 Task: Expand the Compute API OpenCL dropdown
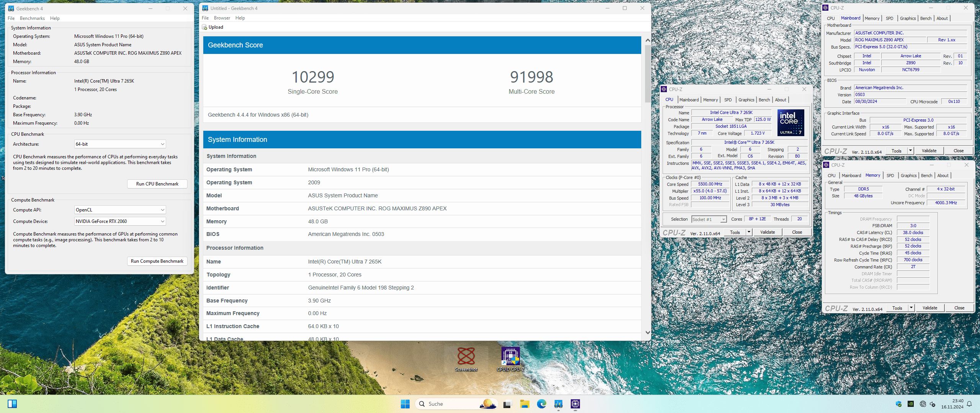pos(163,210)
